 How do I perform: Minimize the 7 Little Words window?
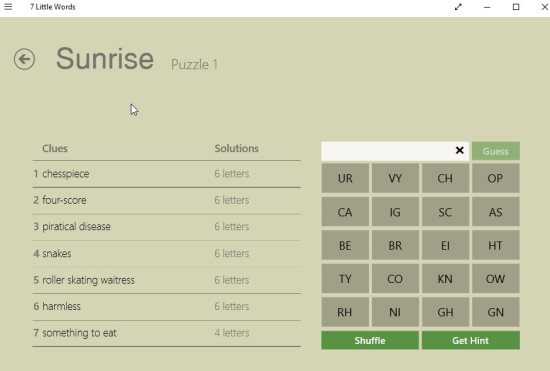point(487,7)
